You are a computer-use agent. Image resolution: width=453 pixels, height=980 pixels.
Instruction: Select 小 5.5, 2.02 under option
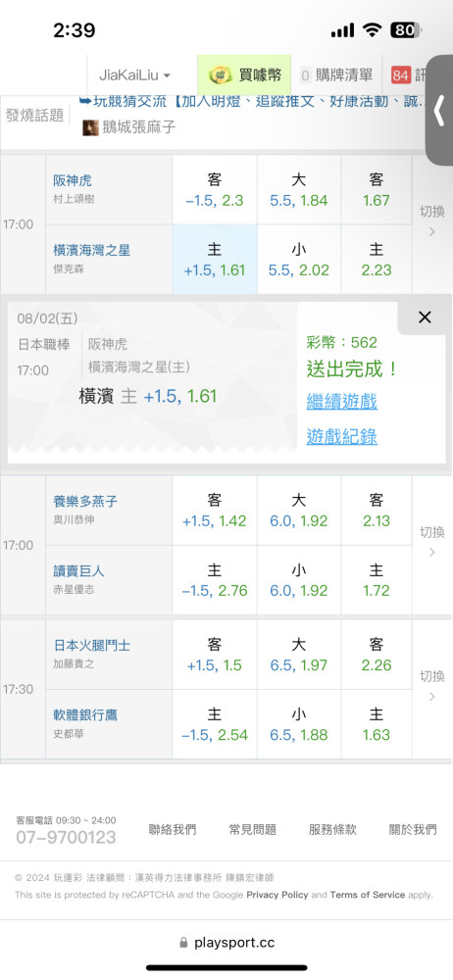click(299, 260)
